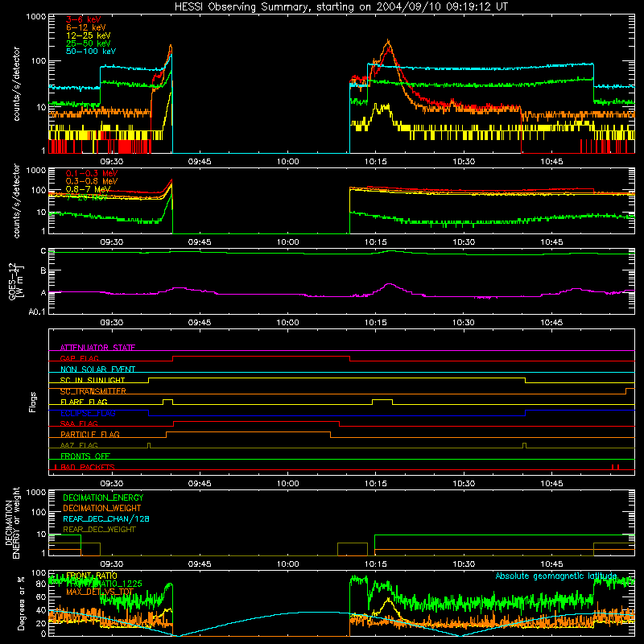Click the PARTICLE_FLAG label
The image size is (644, 644).
click(90, 435)
